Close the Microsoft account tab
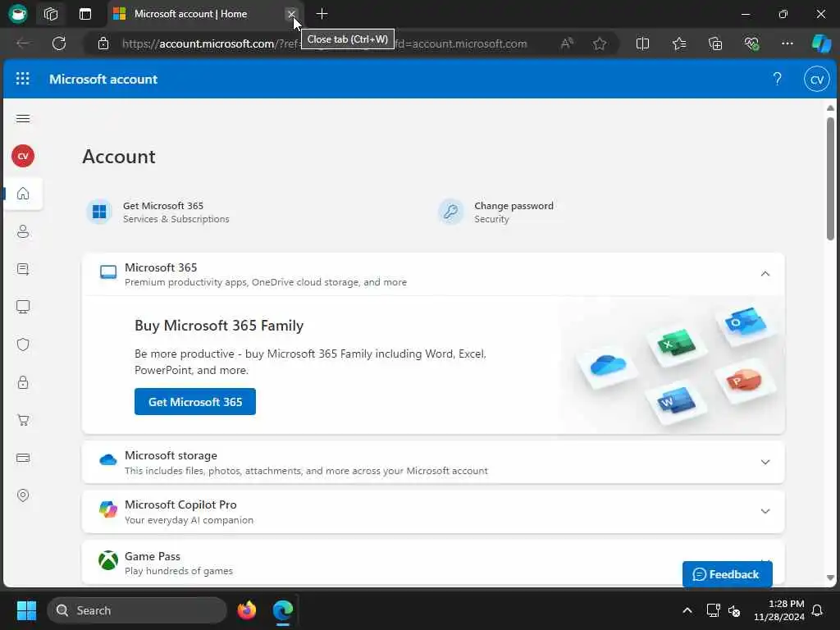This screenshot has height=630, width=840. tap(291, 14)
